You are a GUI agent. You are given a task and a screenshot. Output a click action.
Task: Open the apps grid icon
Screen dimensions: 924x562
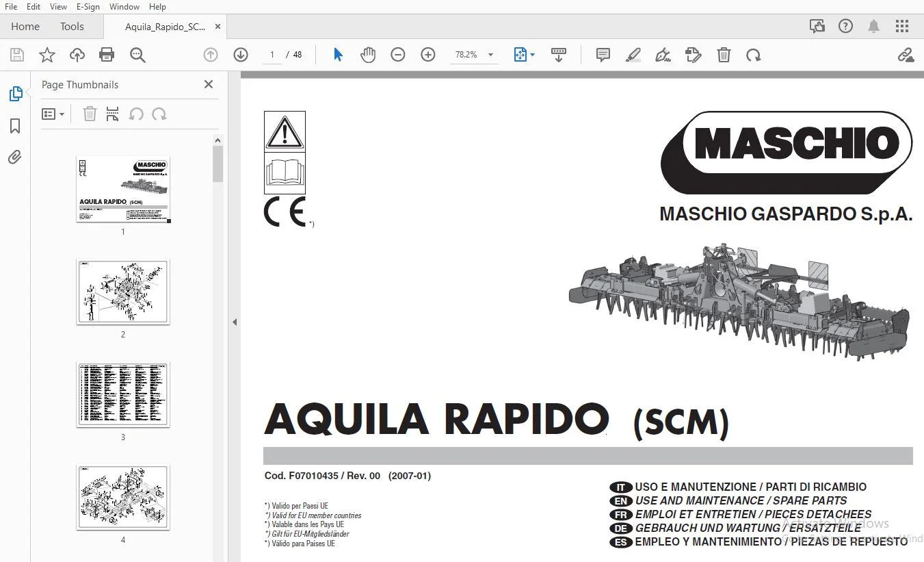click(x=902, y=27)
